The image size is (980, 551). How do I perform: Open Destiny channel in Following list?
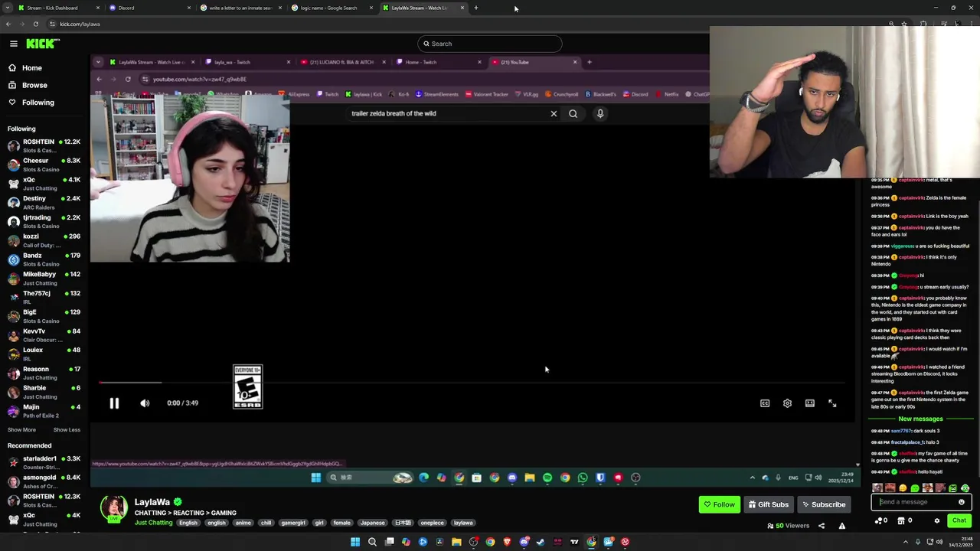[44, 202]
